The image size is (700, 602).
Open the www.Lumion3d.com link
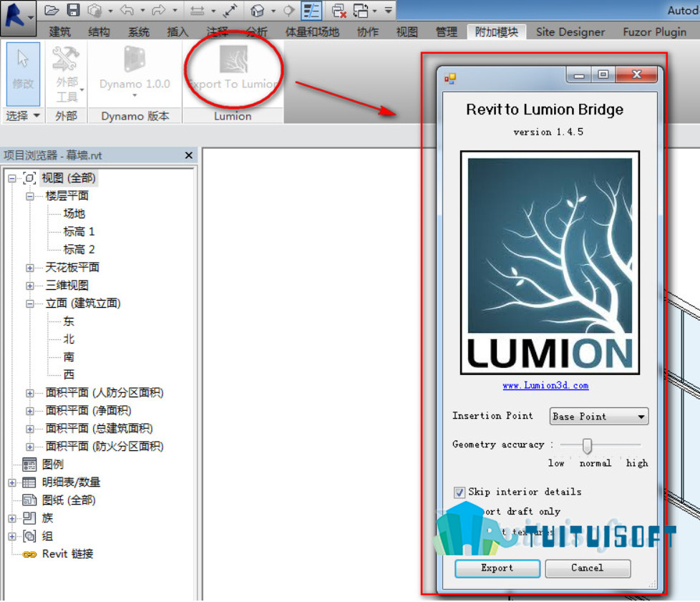545,385
